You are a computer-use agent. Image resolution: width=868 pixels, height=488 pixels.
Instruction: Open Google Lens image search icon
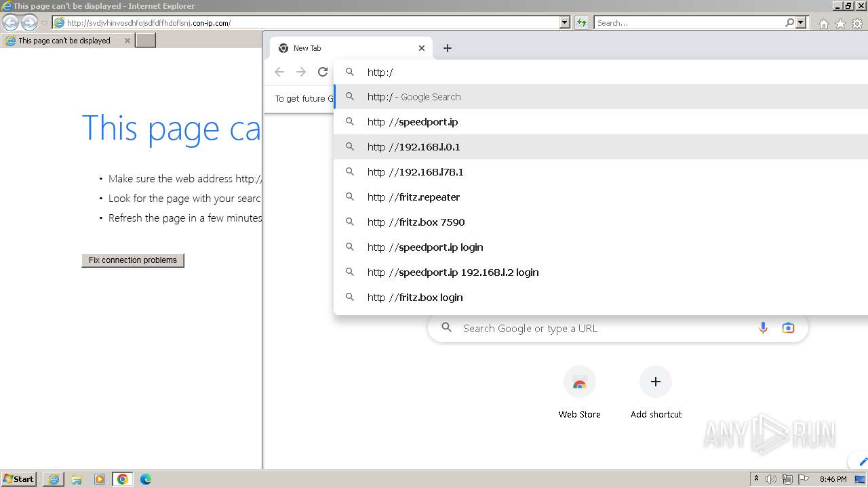point(788,328)
